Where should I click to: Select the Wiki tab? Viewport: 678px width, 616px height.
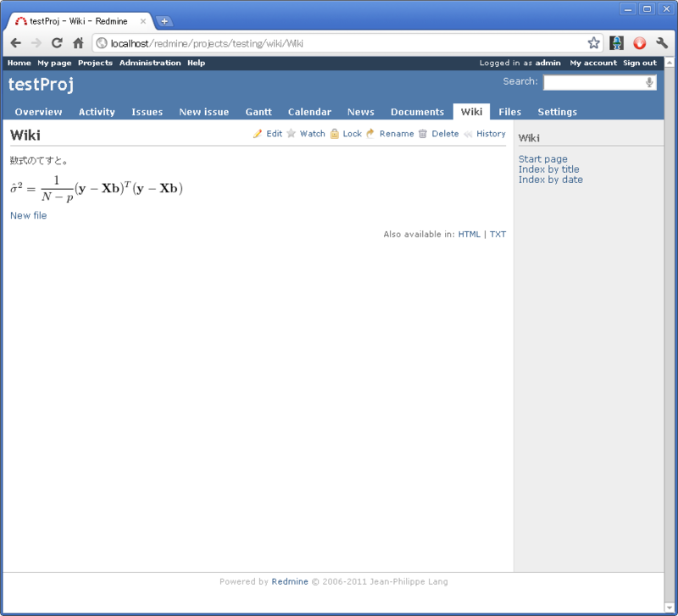click(x=471, y=112)
